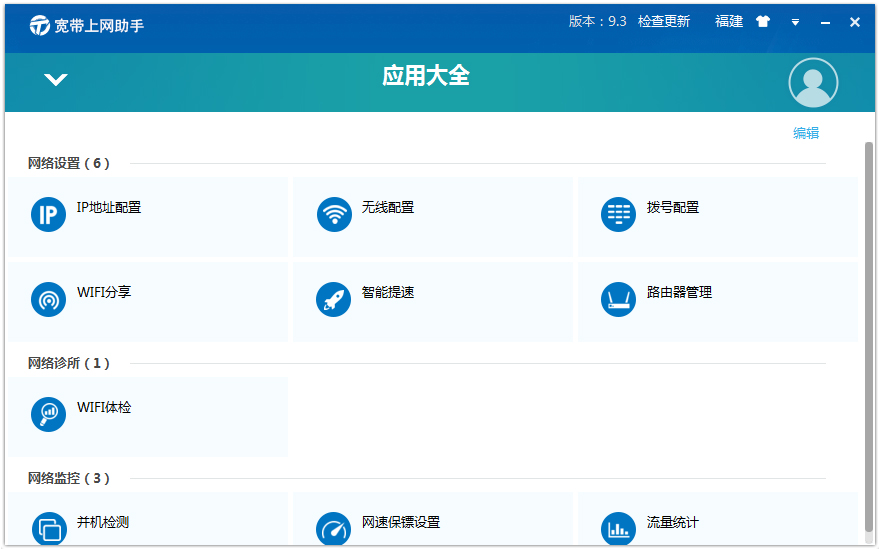Open the 路由器管理 router icon
This screenshot has height=550, width=879.
point(619,300)
